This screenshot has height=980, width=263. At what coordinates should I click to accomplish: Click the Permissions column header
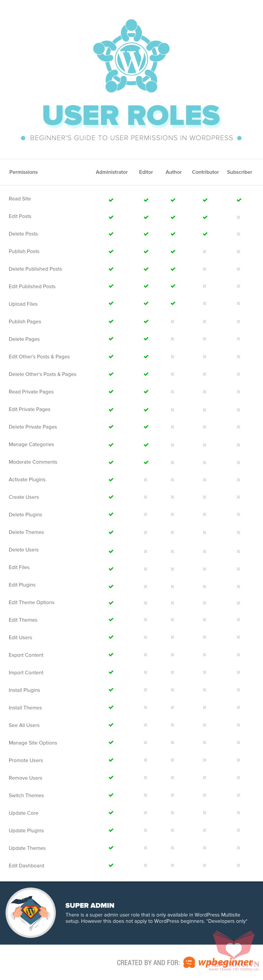24,172
